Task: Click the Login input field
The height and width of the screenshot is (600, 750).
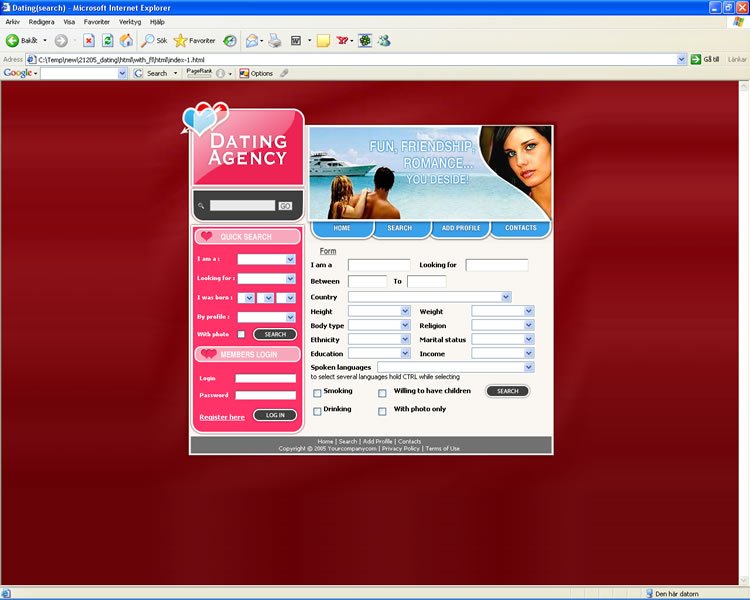Action: (x=265, y=379)
